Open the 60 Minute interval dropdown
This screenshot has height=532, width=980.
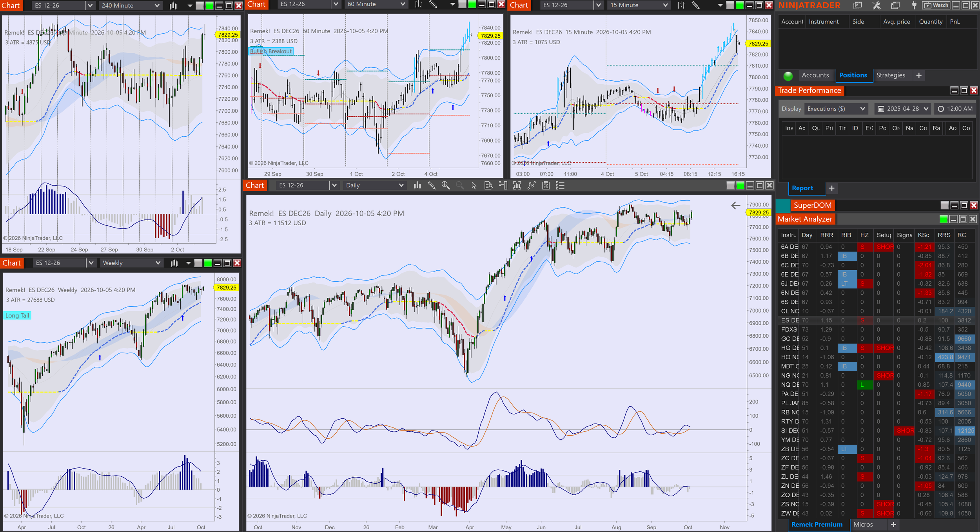click(376, 4)
